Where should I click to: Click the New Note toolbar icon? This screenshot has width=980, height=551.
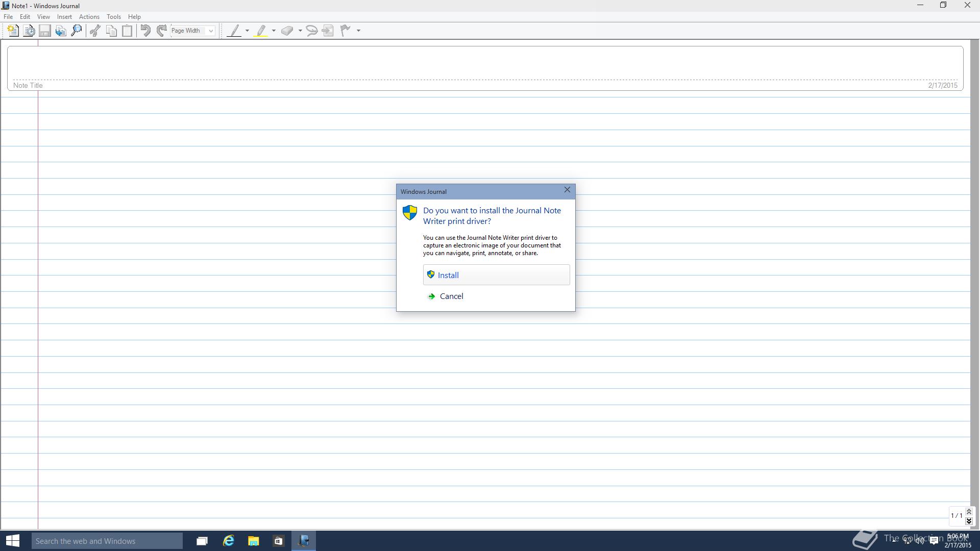click(x=13, y=31)
